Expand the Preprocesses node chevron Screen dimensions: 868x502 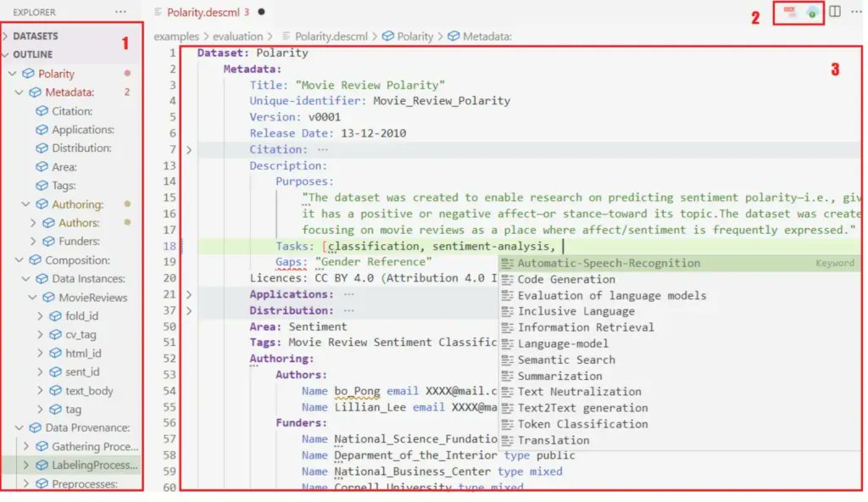[x=26, y=483]
